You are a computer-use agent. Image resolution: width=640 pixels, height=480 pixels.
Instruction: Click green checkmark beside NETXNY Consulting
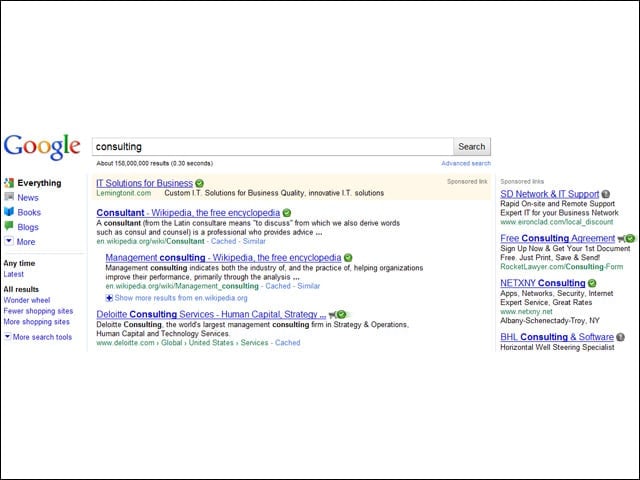(x=592, y=283)
